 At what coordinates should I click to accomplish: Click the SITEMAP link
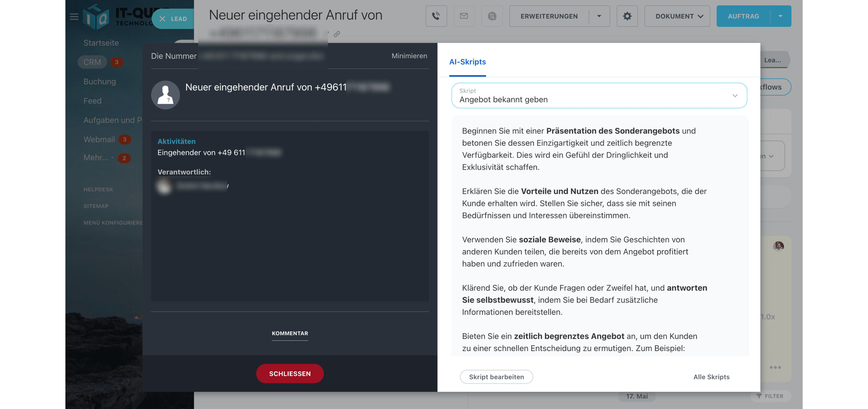pyautogui.click(x=96, y=206)
